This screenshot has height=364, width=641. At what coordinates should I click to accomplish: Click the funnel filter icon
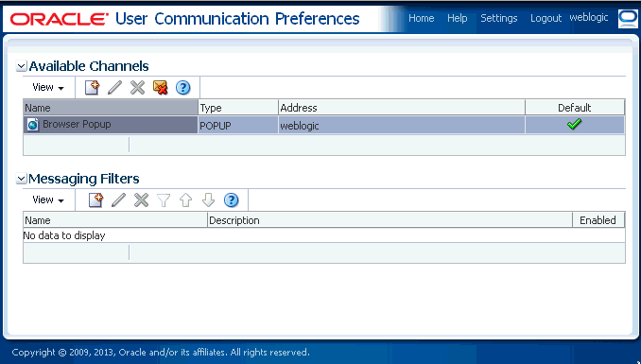pos(164,200)
